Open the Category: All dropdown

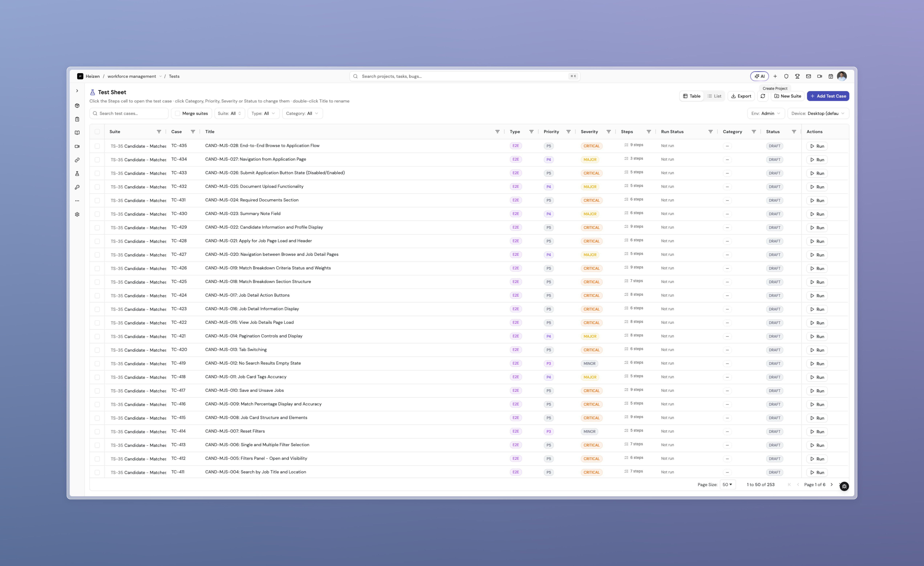(x=302, y=113)
